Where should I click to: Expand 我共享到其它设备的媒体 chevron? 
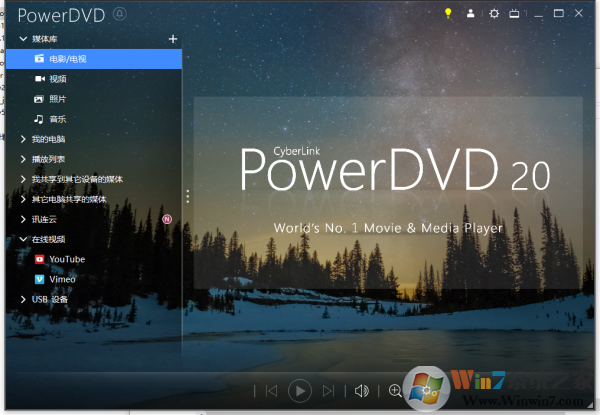pyautogui.click(x=23, y=179)
